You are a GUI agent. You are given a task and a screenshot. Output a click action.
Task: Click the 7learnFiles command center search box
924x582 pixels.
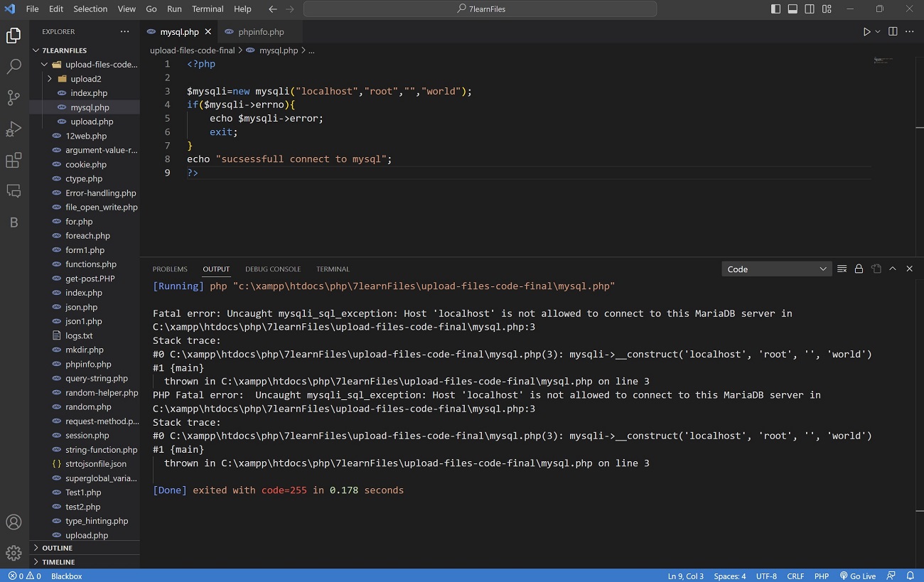click(x=480, y=9)
